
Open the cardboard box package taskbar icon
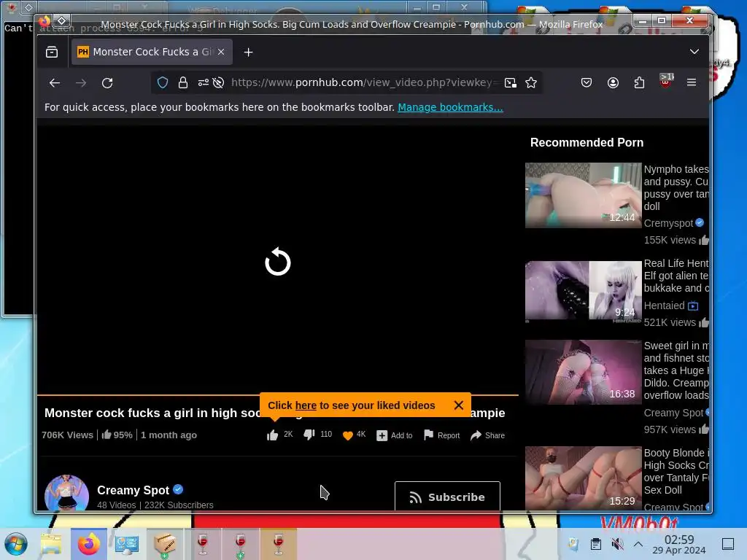point(164,544)
